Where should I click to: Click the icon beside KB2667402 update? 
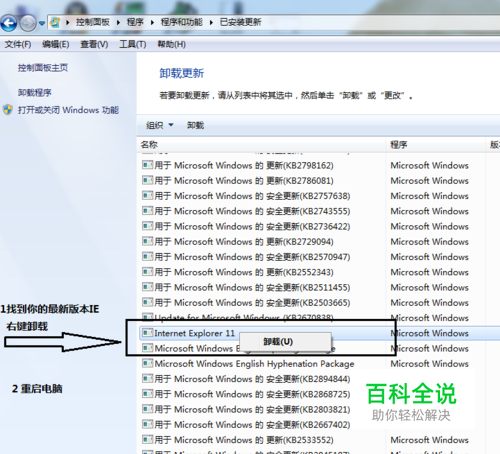tap(147, 424)
